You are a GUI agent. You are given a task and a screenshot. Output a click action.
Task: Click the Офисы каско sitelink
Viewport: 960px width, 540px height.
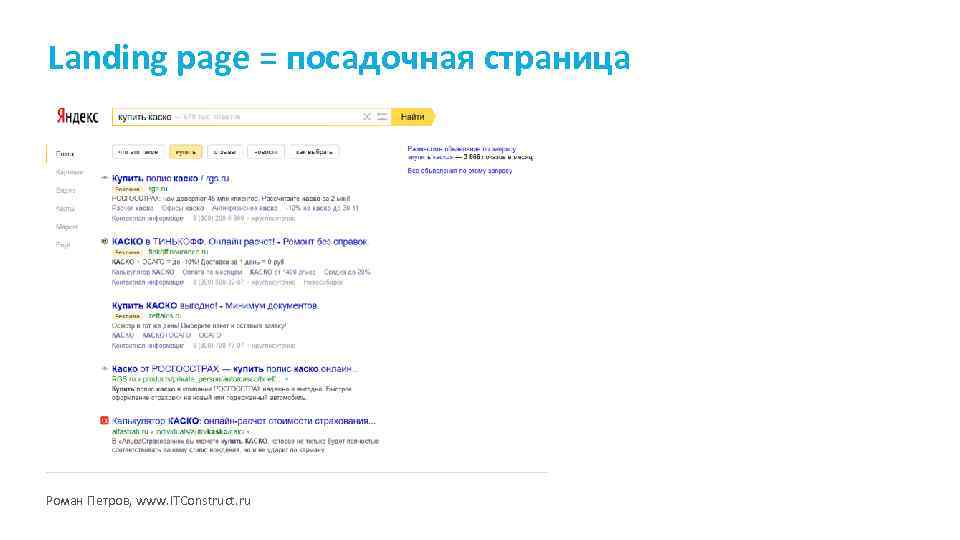pos(182,208)
